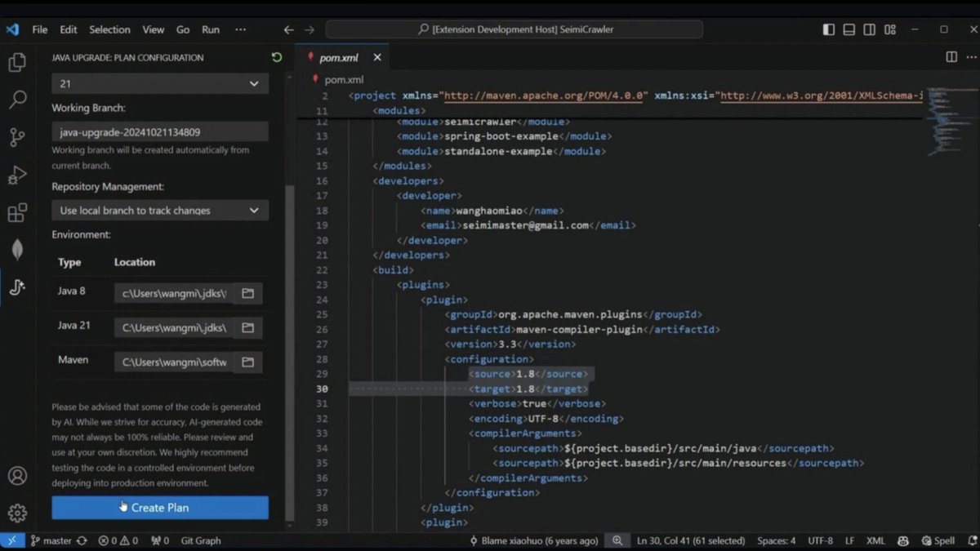Change end of line sequence LF
980x551 pixels.
pyautogui.click(x=849, y=540)
